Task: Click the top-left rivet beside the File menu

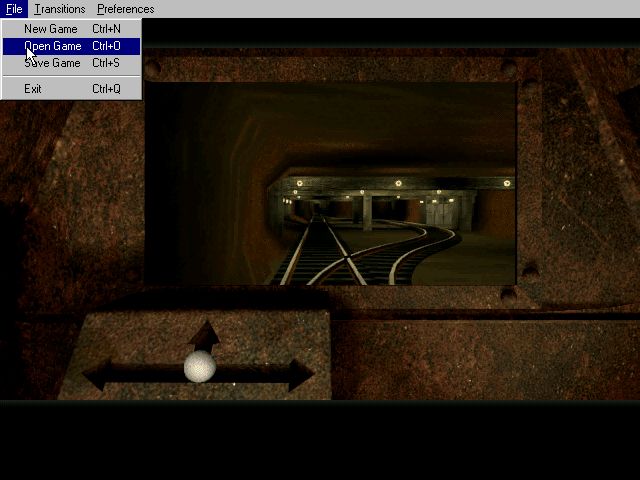Action: (x=153, y=69)
